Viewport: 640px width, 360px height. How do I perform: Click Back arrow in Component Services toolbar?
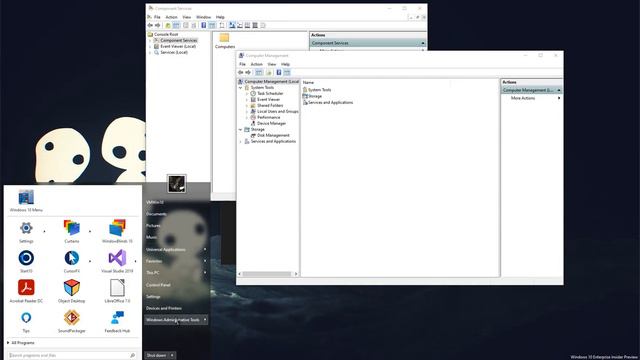point(151,25)
